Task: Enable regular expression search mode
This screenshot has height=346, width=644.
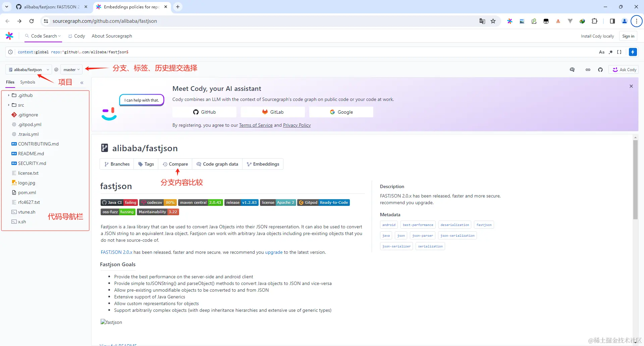Action: tap(610, 52)
